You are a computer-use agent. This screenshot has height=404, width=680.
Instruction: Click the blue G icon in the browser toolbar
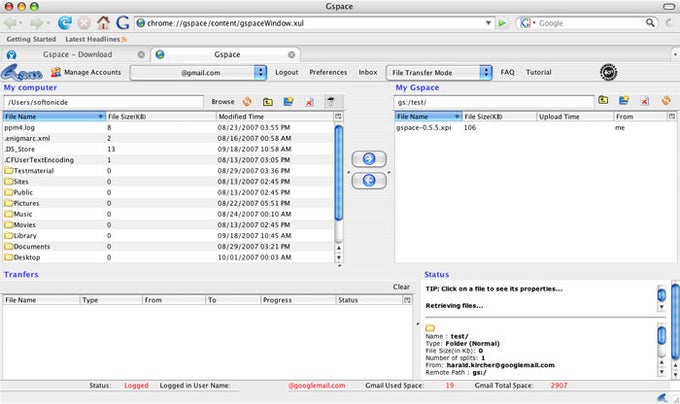coord(122,23)
